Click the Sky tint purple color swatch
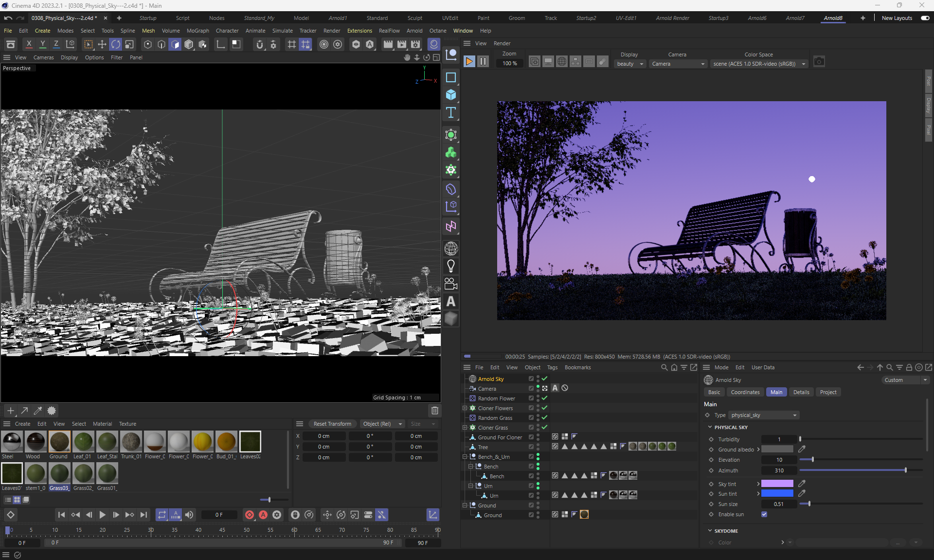 (x=777, y=484)
